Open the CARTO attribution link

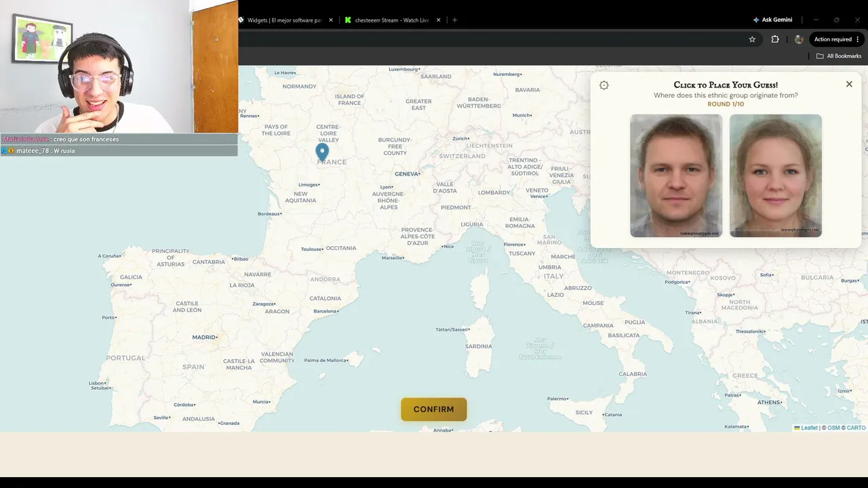(856, 428)
